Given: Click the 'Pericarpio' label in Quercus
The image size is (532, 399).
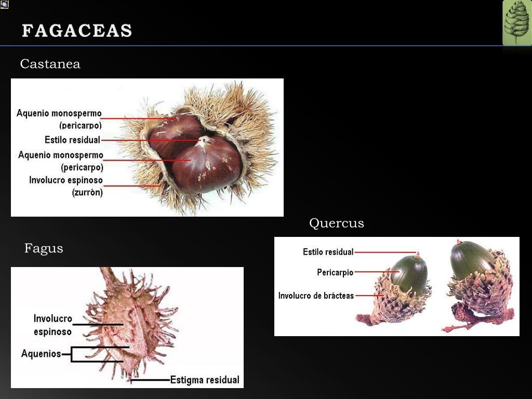Looking at the screenshot, I should [x=335, y=272].
